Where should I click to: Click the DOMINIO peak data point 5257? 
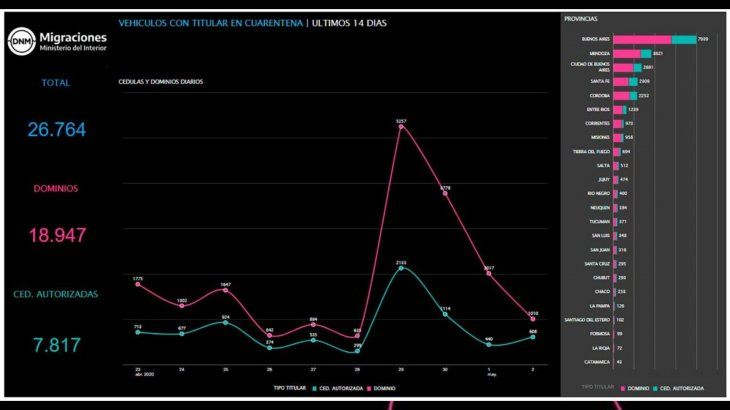click(401, 127)
